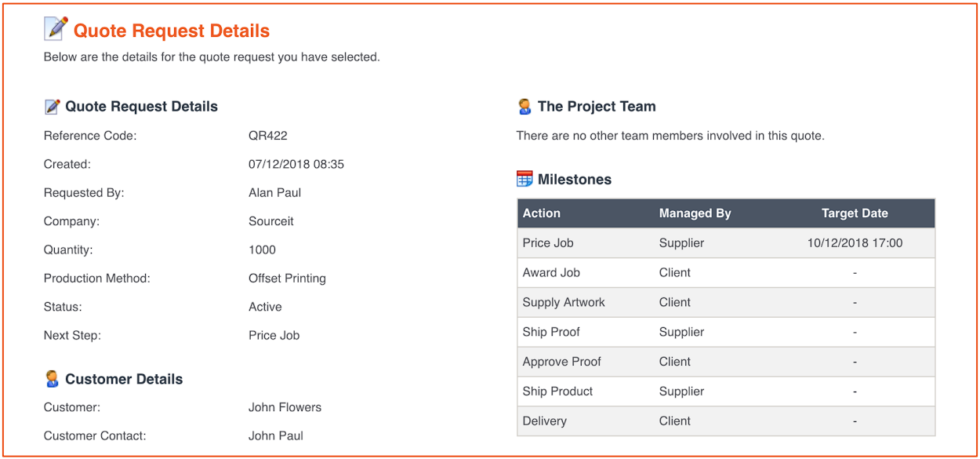Click the Delivery milestone entry
The width and height of the screenshot is (980, 459).
coord(544,421)
